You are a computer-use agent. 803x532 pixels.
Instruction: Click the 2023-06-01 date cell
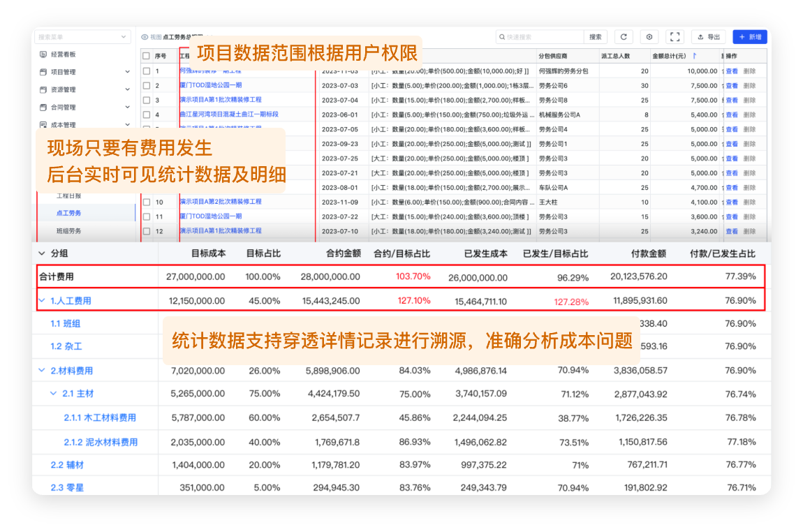click(339, 114)
